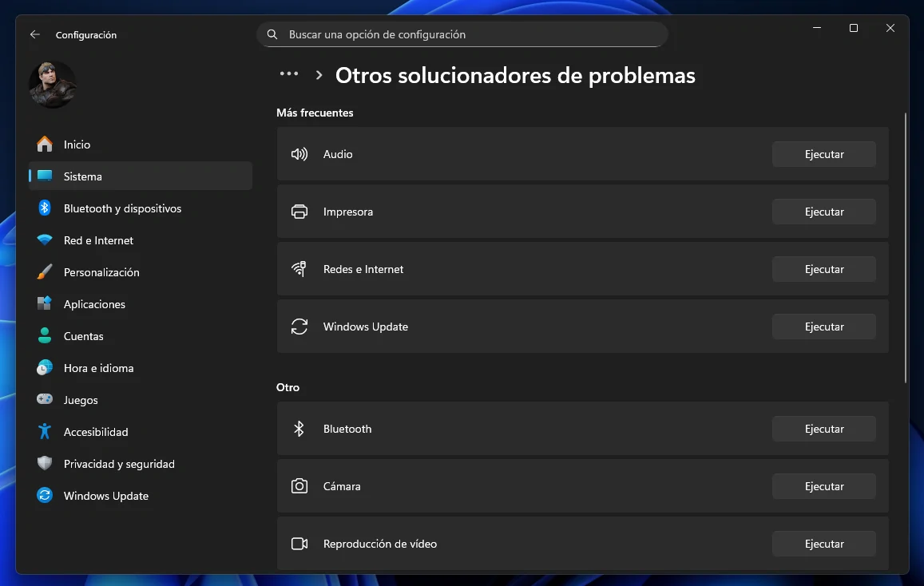Run the Redes e Internet troubleshooter
Image resolution: width=924 pixels, height=586 pixels.
pyautogui.click(x=824, y=269)
